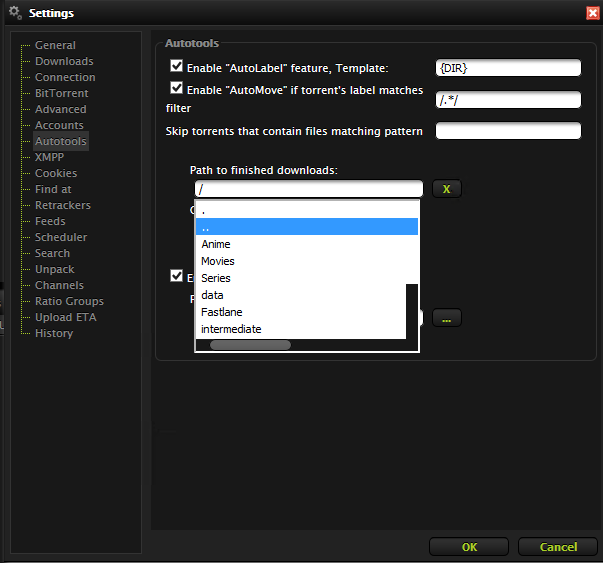Screen dimensions: 603x563
Task: Select the Autotools tree item
Action: pyautogui.click(x=61, y=141)
